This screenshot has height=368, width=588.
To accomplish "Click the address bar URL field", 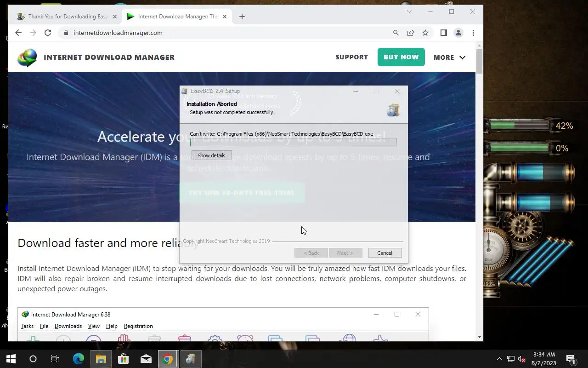I will [230, 33].
